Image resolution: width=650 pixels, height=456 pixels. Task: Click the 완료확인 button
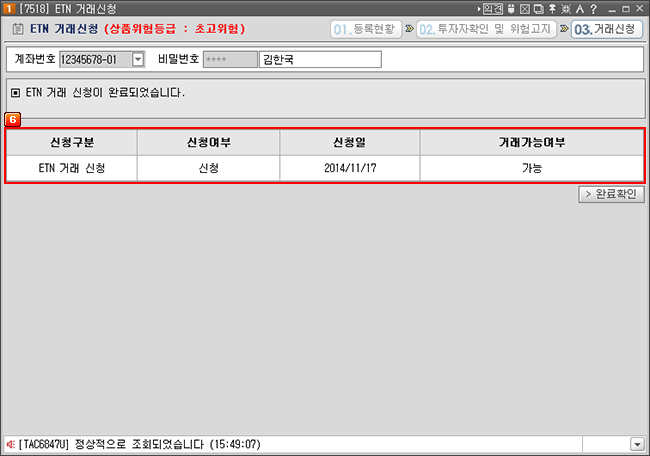611,194
